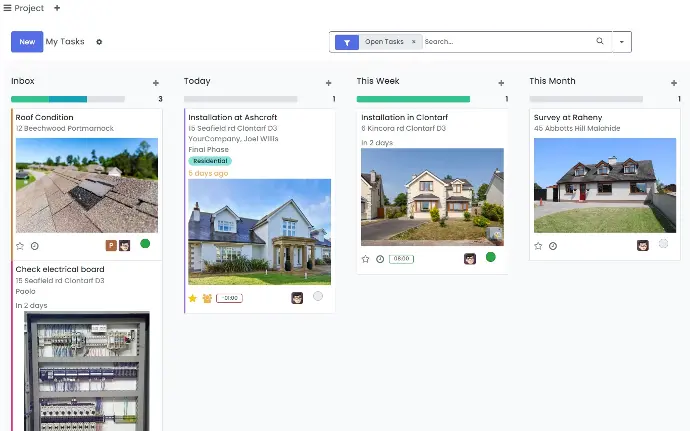Click the Today column title
Viewport: 690px width, 431px height.
pyautogui.click(x=197, y=81)
